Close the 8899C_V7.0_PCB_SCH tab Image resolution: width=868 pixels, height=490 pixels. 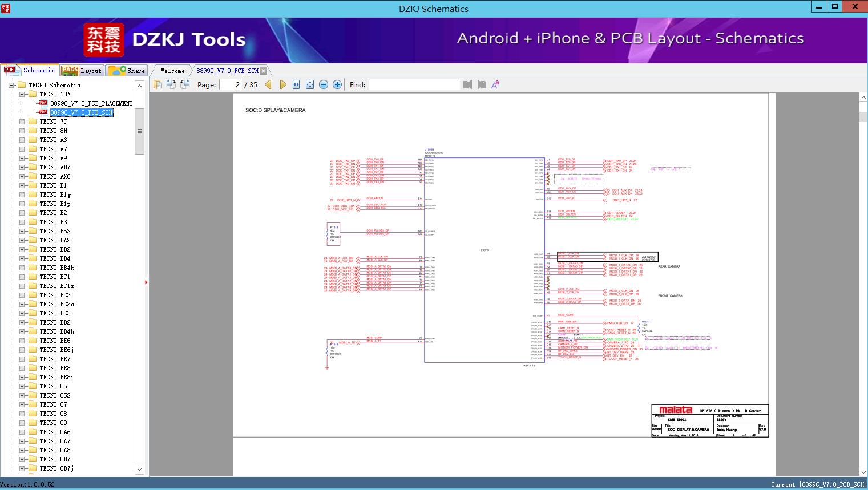coord(264,71)
